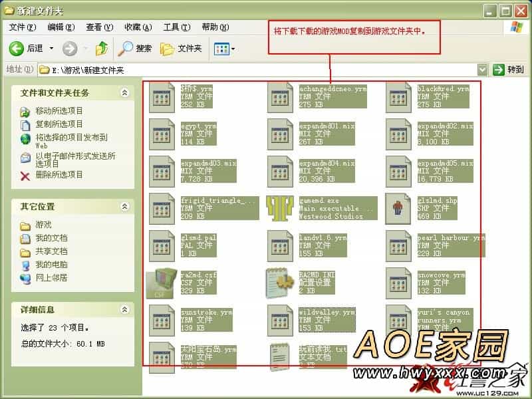Collapse the 详细信息 panel
This screenshot has width=532, height=399.
tap(124, 310)
